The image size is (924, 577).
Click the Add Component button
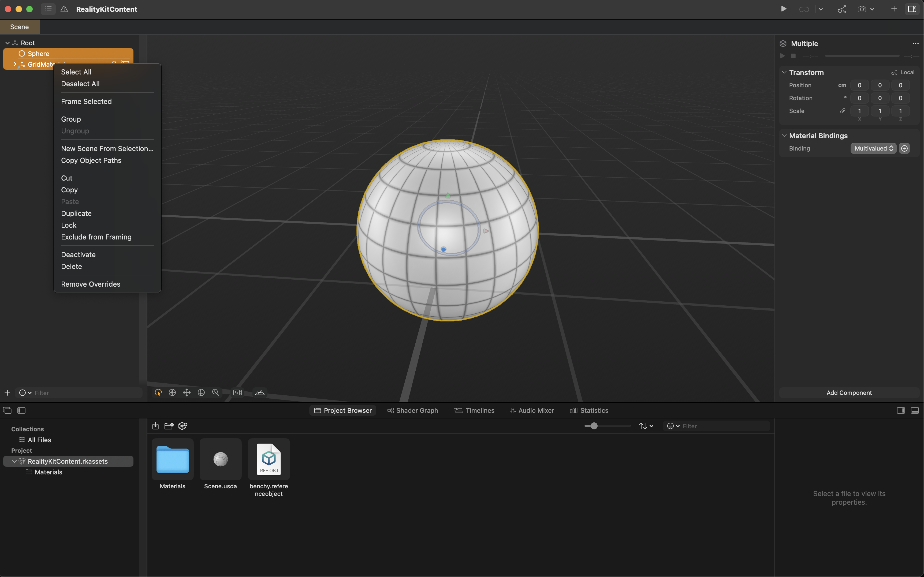click(849, 393)
